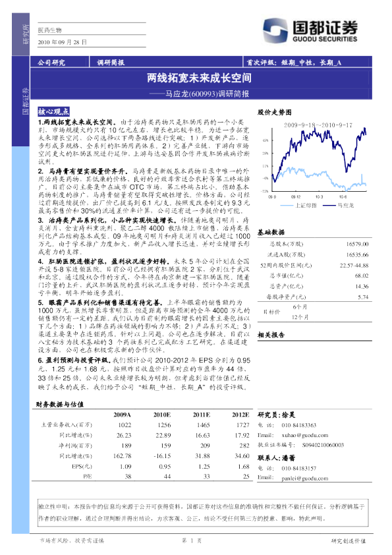Click the report title 两线拓宽未来成长空间
Image resolution: width=392 pixels, height=555 pixels.
click(199, 78)
